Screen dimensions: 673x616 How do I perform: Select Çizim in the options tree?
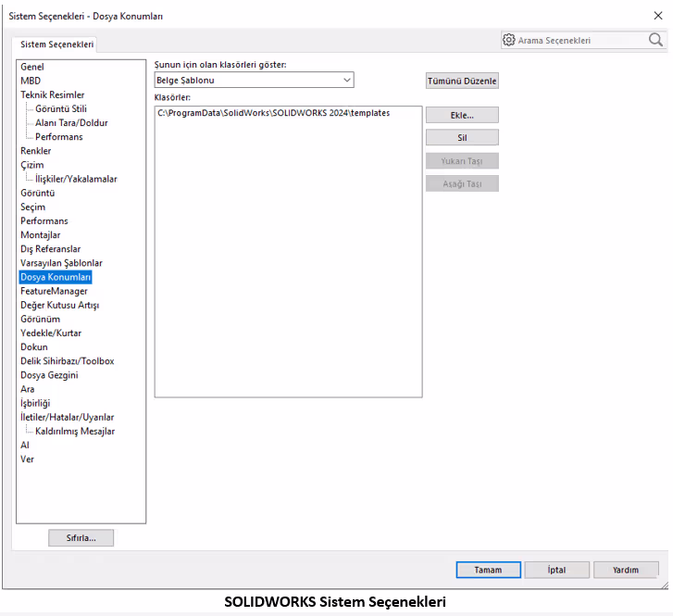click(32, 165)
